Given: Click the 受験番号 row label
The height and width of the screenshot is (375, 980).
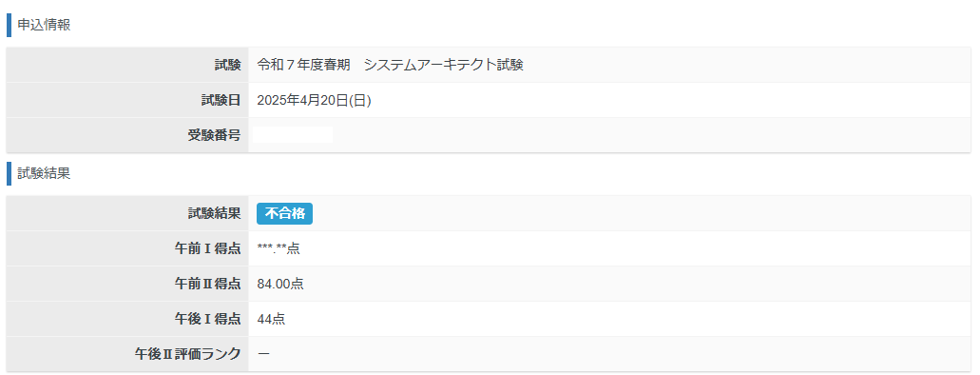Looking at the screenshot, I should point(215,134).
